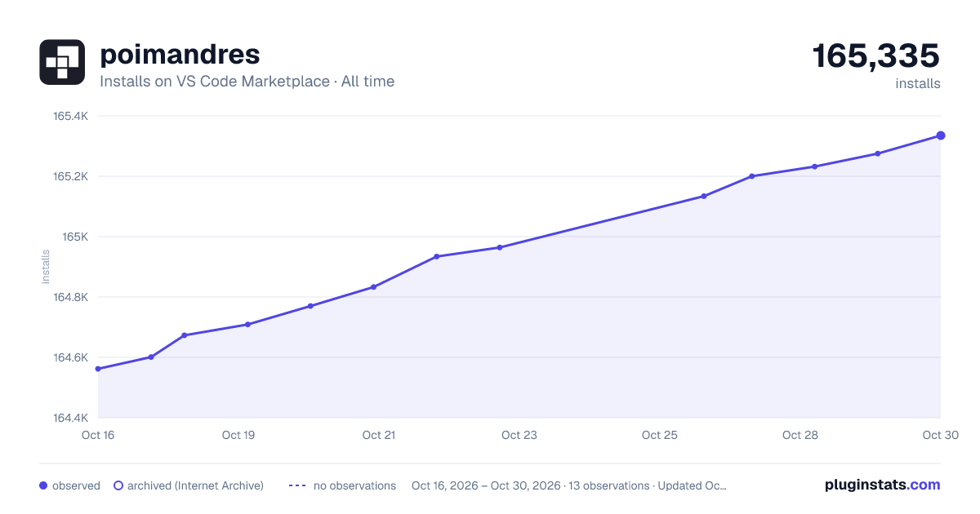The height and width of the screenshot is (514, 980).
Task: Click the Oct 28 axis label
Action: click(800, 435)
